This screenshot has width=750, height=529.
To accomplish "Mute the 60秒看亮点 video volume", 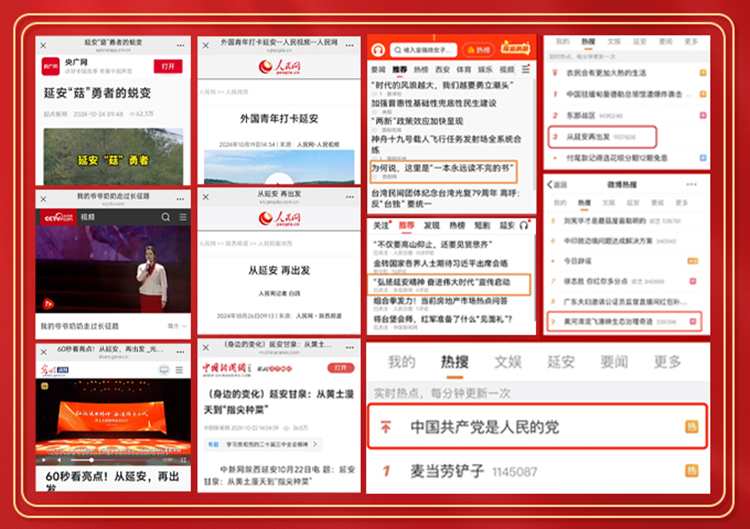I will pyautogui.click(x=59, y=460).
